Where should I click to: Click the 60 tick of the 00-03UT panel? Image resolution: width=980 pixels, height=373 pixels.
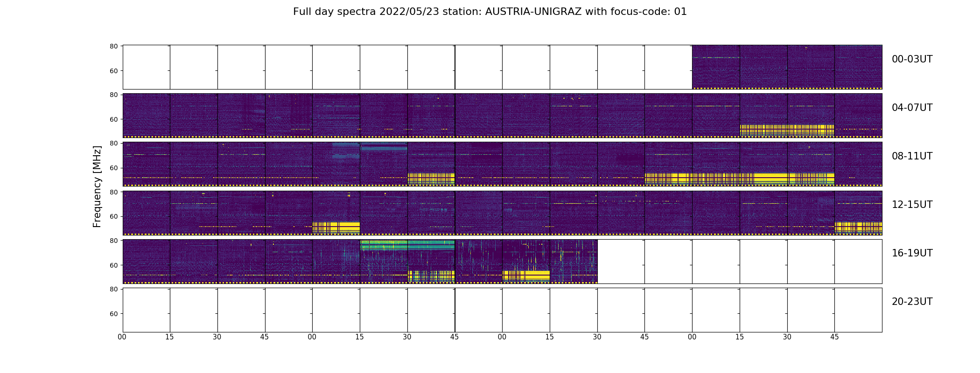[x=113, y=71]
